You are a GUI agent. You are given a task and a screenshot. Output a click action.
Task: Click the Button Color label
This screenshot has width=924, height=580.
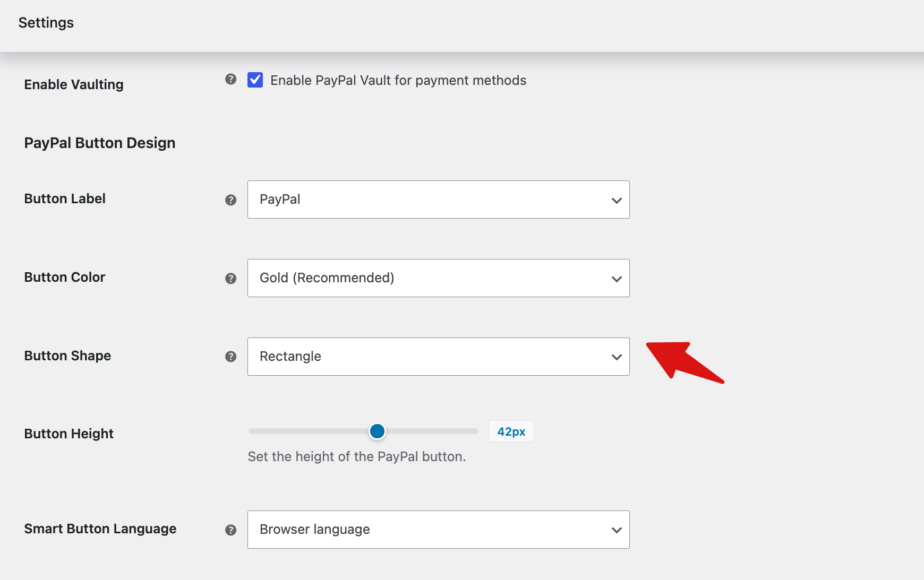[65, 277]
